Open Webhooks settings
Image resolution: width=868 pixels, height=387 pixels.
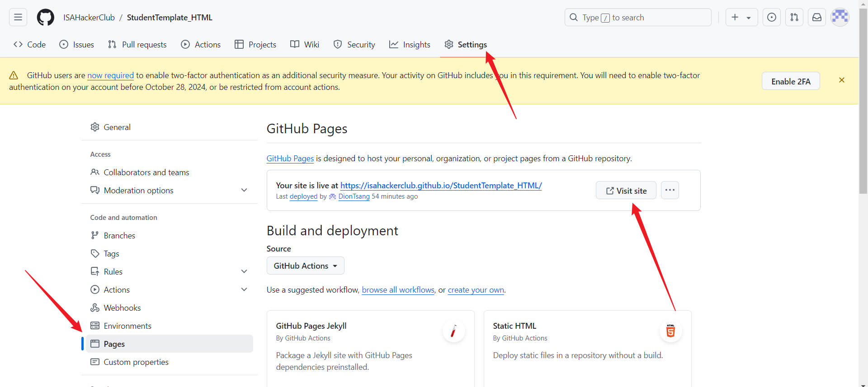coord(170,308)
